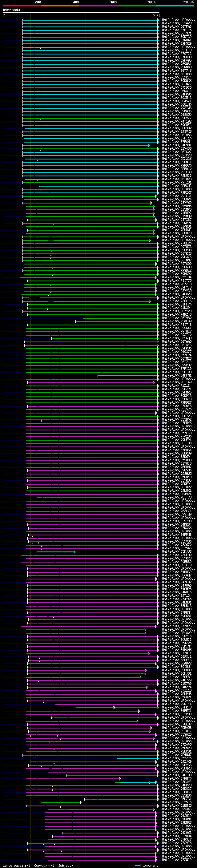197x868 pixels.
Task: Select UniRef100_O49377 label
Action: tap(176, 352)
